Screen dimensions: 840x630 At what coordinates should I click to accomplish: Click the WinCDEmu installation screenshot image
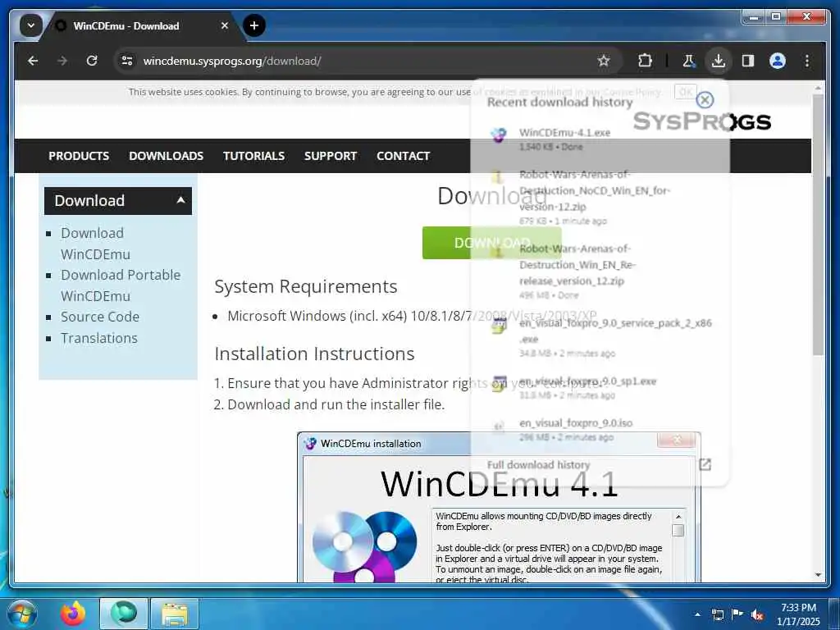click(x=499, y=507)
